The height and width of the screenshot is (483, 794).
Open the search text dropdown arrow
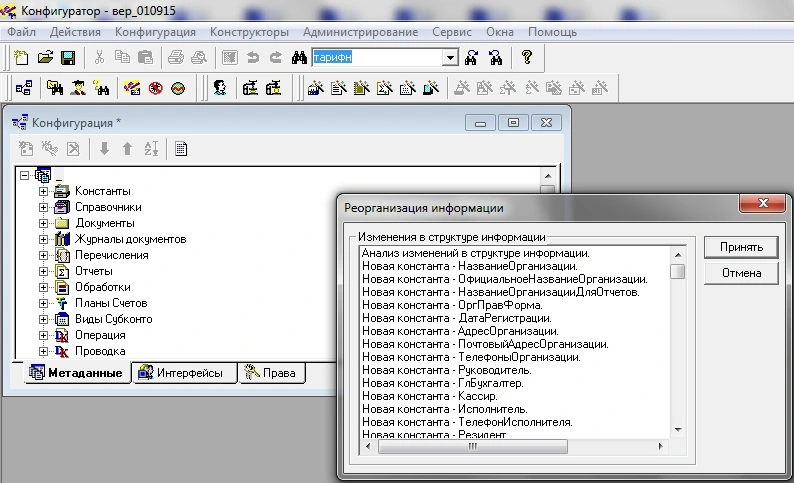click(450, 58)
